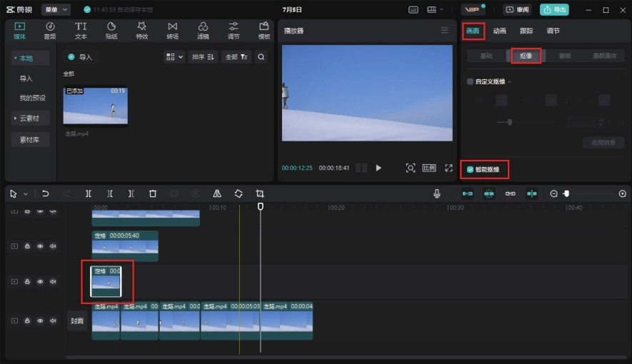Delete the selected clip with trash icon

pyautogui.click(x=153, y=193)
